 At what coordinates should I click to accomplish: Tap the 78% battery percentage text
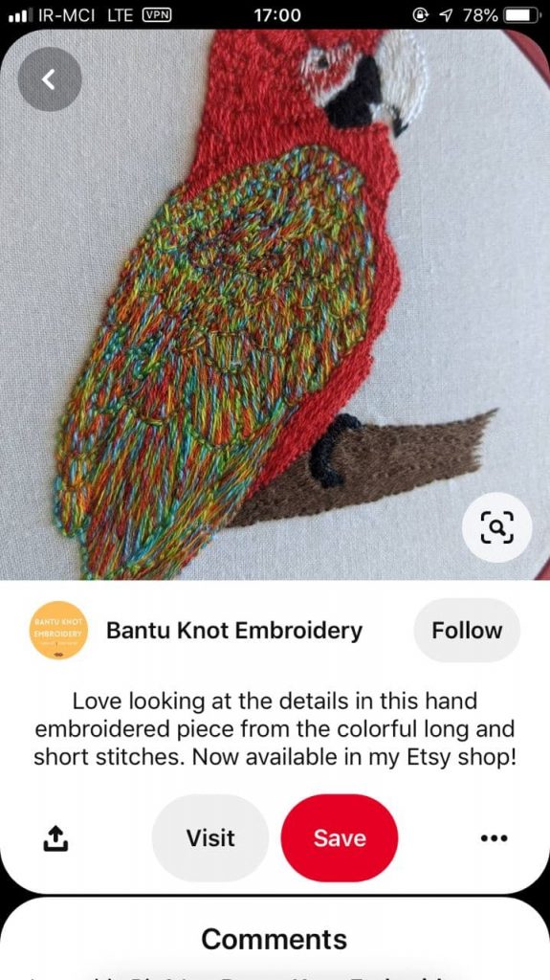pyautogui.click(x=480, y=15)
